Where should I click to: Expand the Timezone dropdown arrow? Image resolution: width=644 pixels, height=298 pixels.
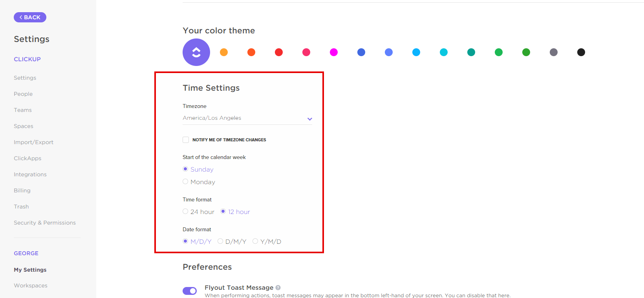(x=310, y=119)
